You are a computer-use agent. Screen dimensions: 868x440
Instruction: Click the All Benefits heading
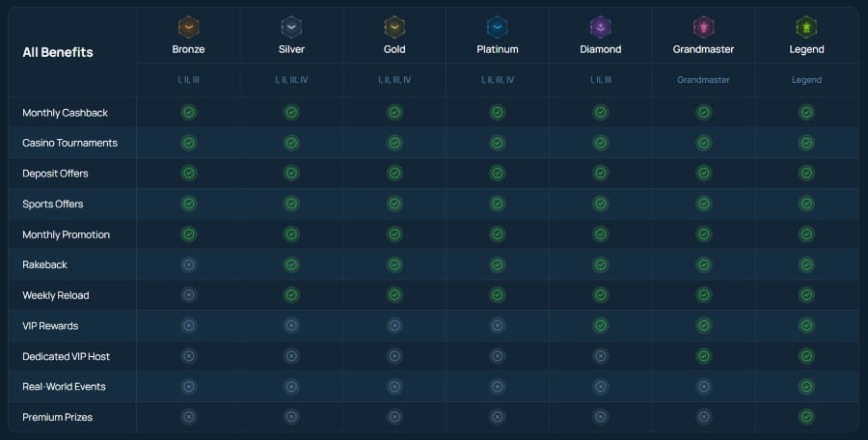click(x=58, y=52)
